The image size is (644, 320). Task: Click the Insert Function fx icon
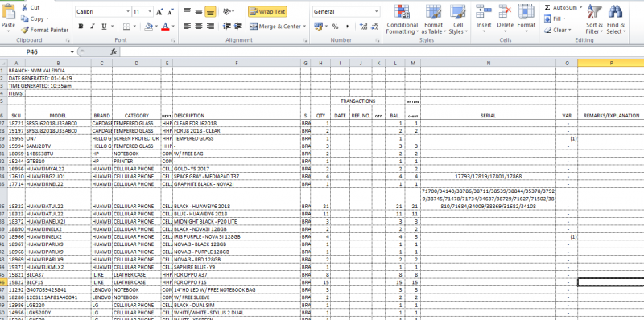point(114,52)
